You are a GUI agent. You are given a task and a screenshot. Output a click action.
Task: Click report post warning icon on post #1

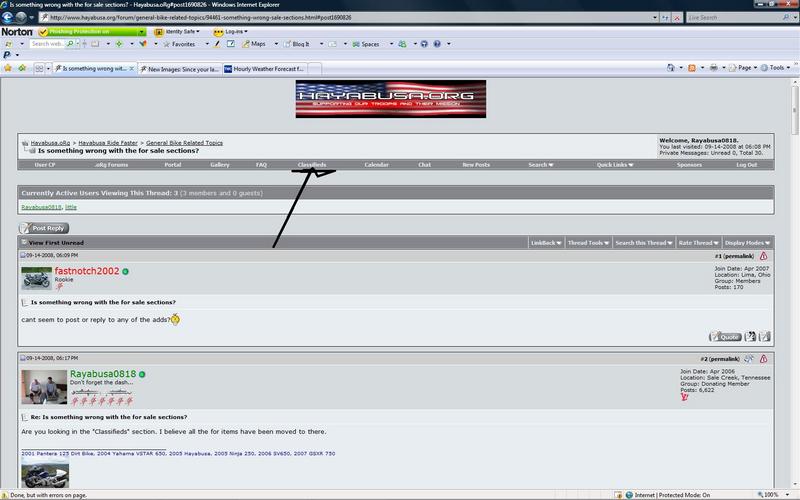[763, 256]
